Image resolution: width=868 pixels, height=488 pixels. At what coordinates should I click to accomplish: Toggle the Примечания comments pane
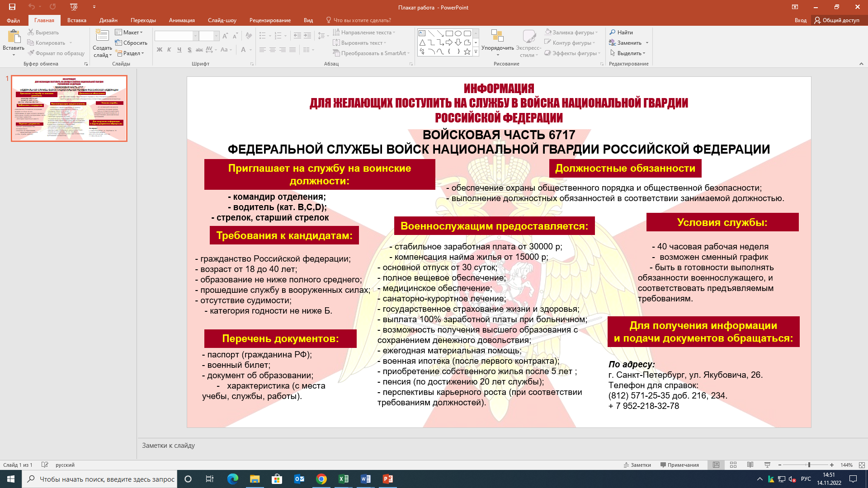679,465
